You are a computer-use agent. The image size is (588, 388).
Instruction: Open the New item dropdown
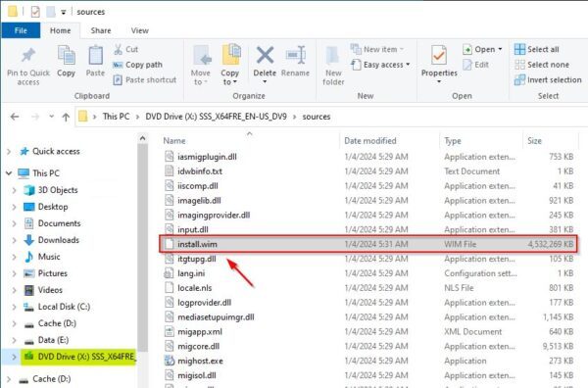pos(376,49)
